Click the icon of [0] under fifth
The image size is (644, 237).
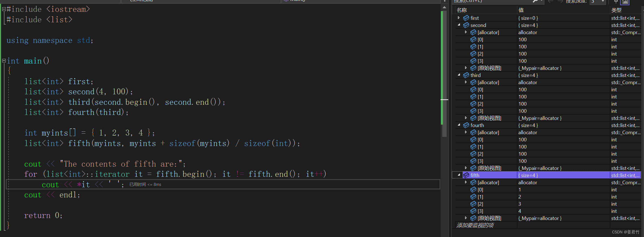473,189
